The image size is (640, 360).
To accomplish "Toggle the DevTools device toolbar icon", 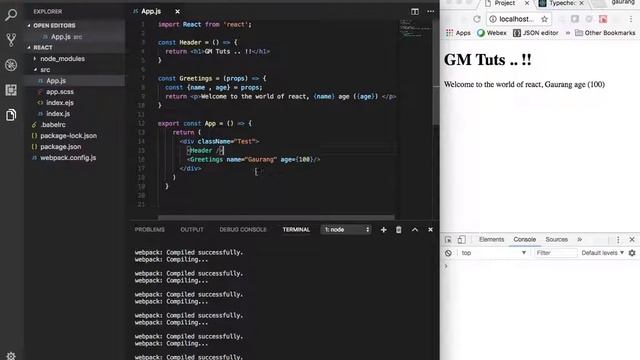I will pyautogui.click(x=461, y=240).
